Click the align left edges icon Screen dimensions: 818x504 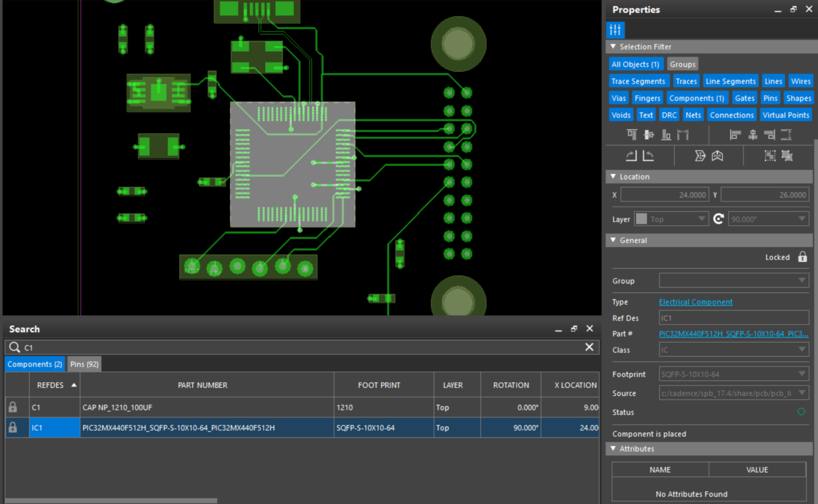(x=734, y=135)
